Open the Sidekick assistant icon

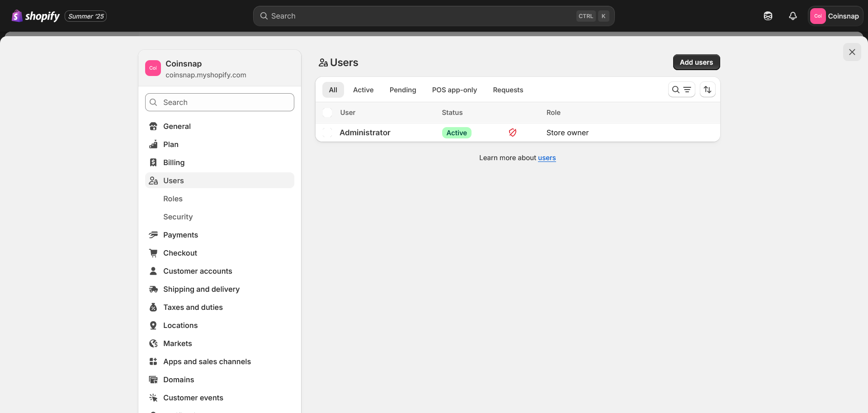point(768,16)
